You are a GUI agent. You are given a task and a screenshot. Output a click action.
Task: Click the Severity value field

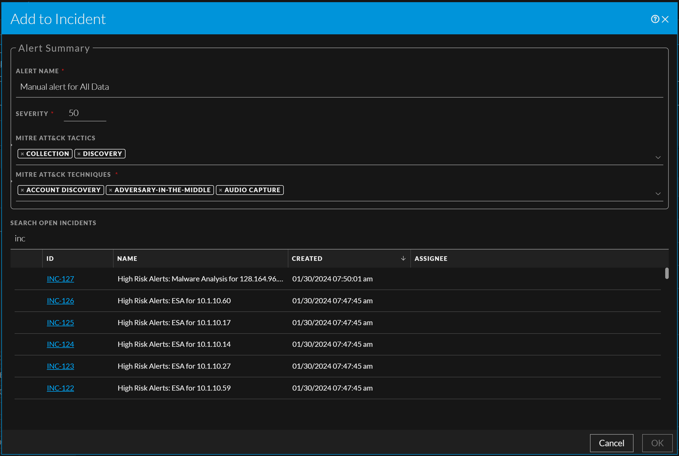[x=85, y=113]
